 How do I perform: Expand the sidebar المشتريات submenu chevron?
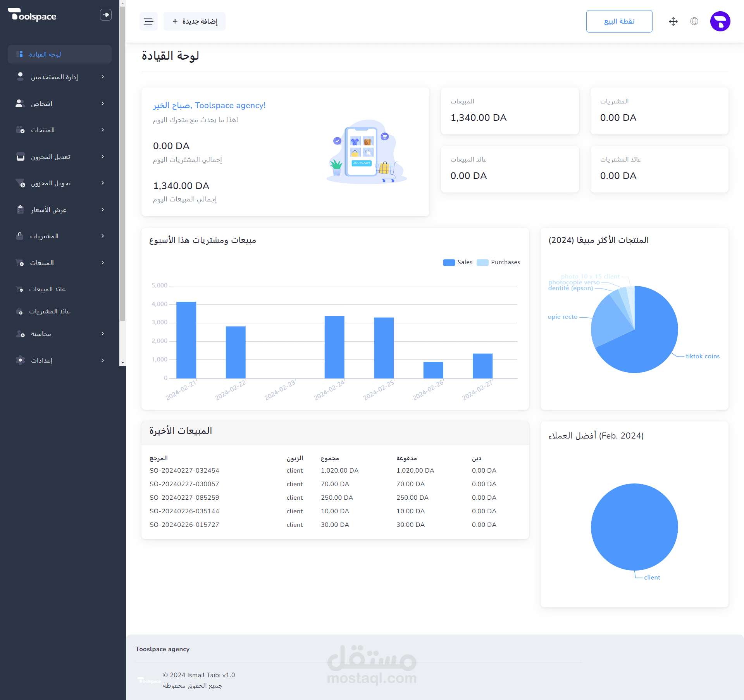103,236
